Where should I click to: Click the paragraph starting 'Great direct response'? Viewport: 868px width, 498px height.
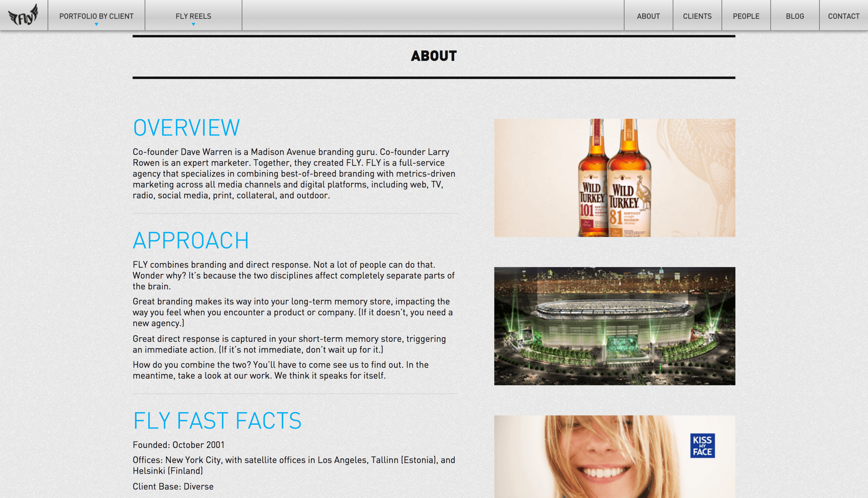[x=289, y=344]
